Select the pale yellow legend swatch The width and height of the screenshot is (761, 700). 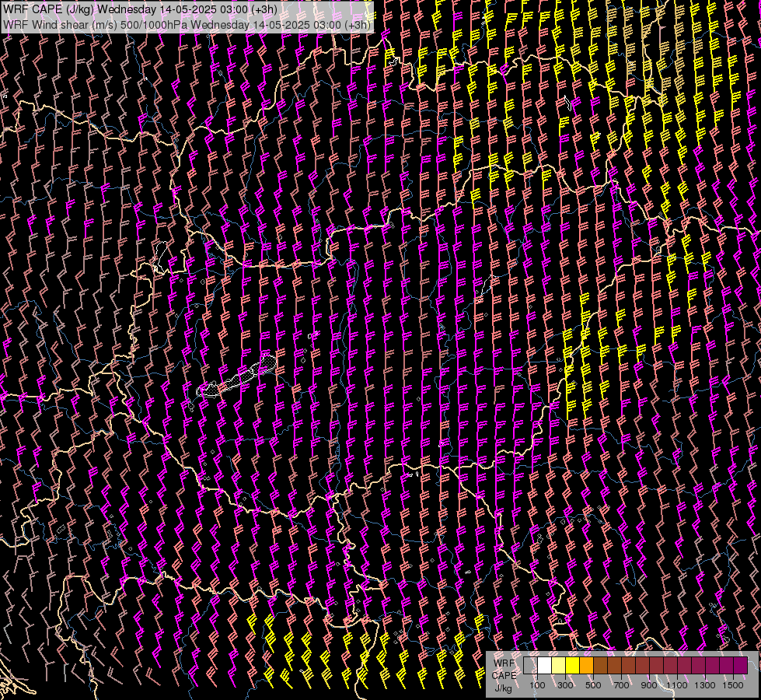tap(559, 665)
